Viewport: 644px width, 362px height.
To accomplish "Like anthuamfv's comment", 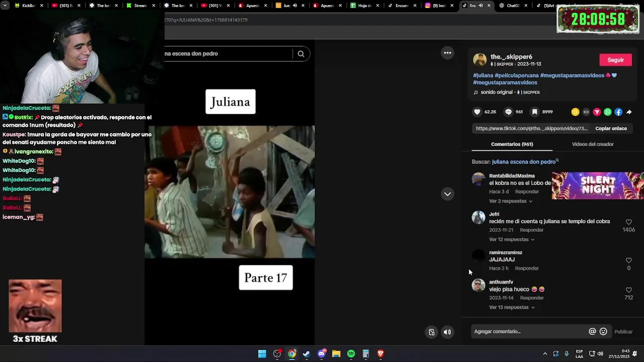I will (629, 290).
